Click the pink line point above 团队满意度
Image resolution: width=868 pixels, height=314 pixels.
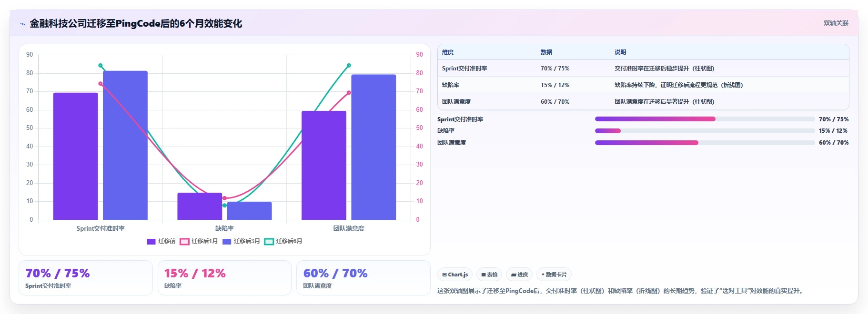(x=349, y=93)
